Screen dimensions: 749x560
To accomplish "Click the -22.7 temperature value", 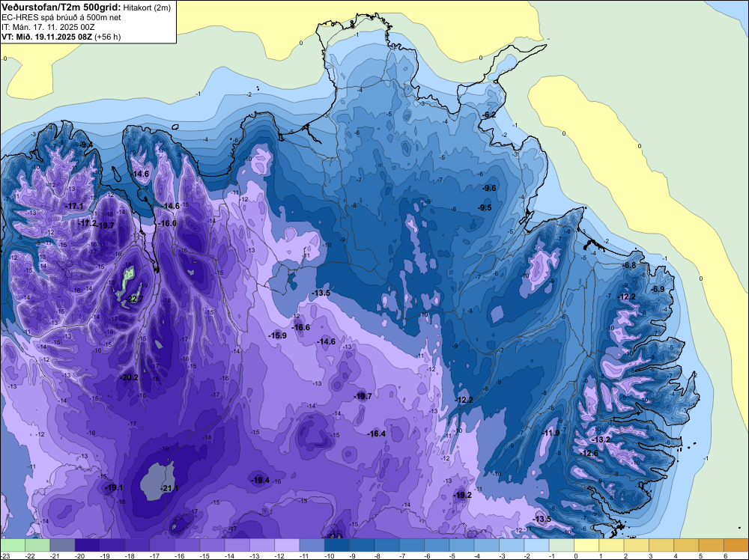I will (135, 299).
